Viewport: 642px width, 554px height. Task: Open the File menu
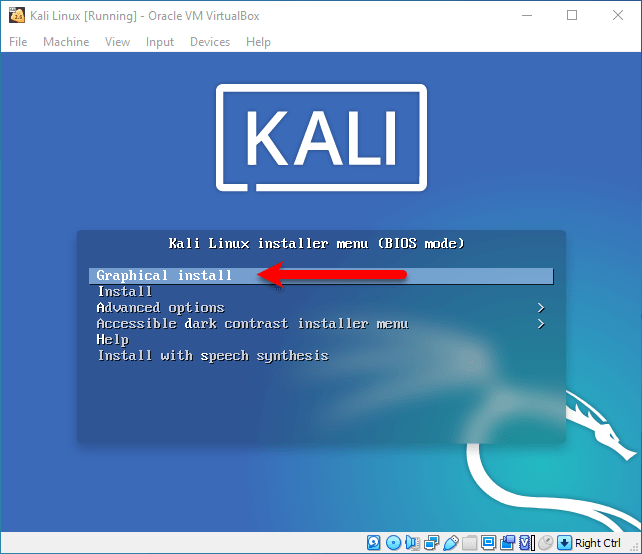coord(18,42)
